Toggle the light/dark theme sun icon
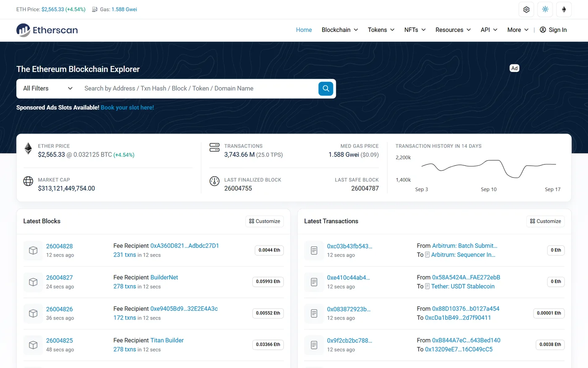 pyautogui.click(x=545, y=9)
